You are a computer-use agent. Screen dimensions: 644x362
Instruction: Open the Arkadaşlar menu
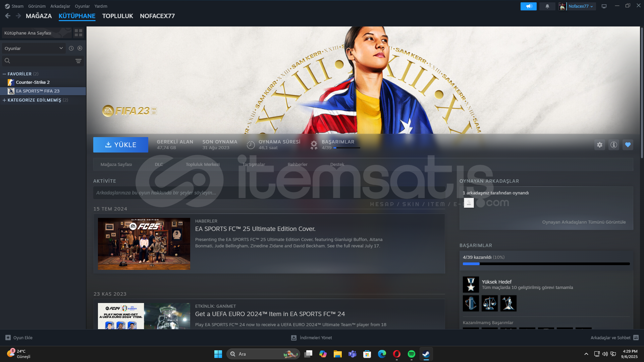coord(60,6)
